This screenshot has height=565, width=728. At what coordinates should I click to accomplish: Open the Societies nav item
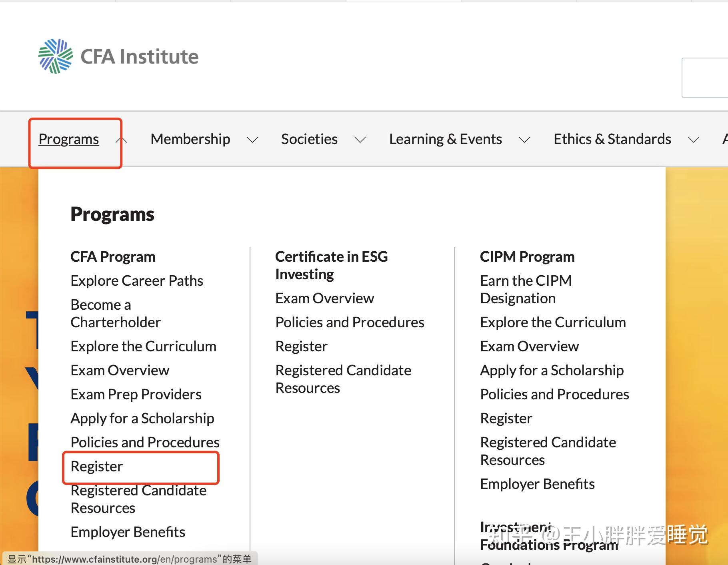[x=309, y=139]
